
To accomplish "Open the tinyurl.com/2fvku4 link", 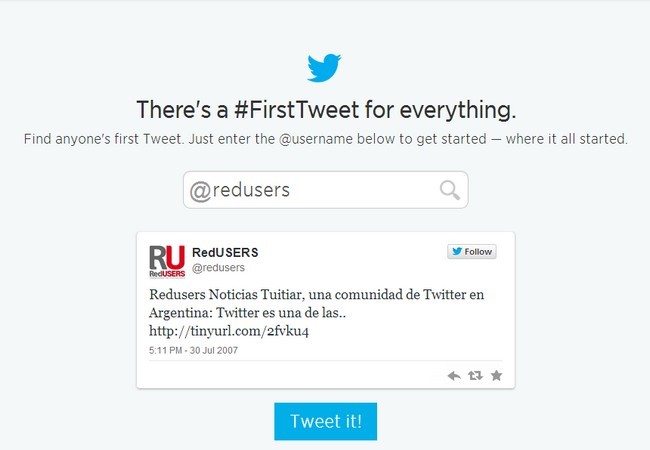I will coord(229,331).
